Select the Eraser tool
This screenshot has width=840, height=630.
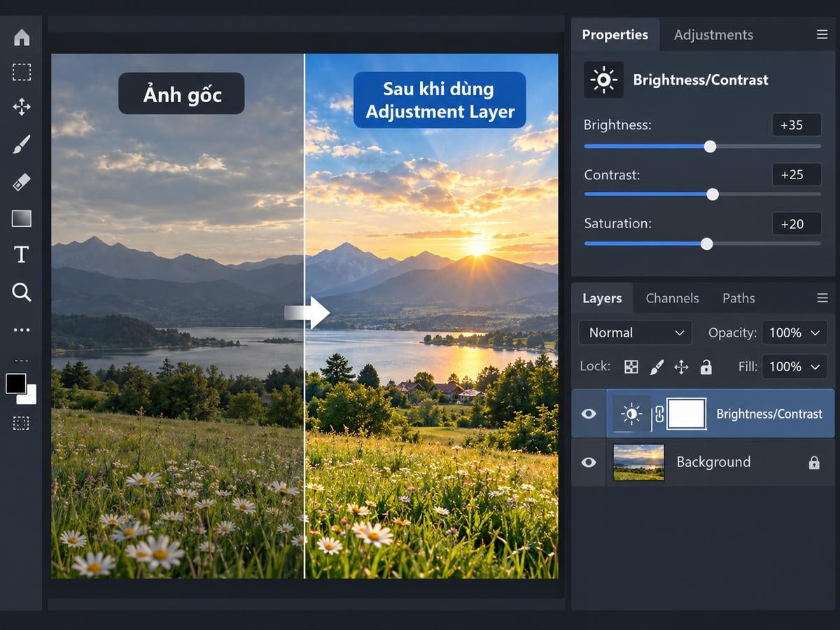point(22,183)
